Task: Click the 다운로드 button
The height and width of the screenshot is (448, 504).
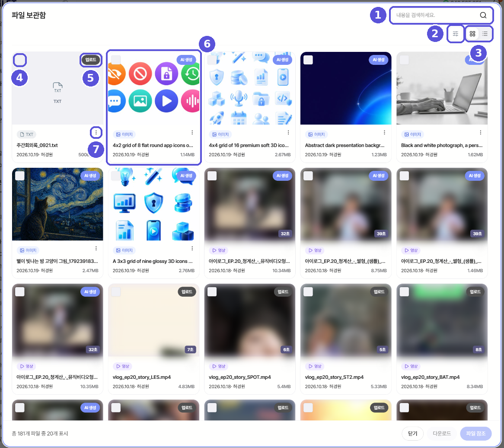Action: (442, 434)
